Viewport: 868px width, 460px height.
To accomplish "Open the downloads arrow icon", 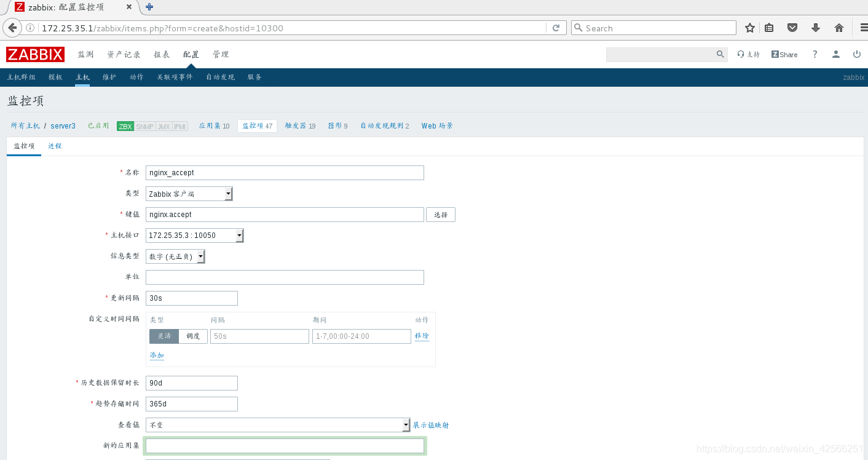I will [816, 28].
